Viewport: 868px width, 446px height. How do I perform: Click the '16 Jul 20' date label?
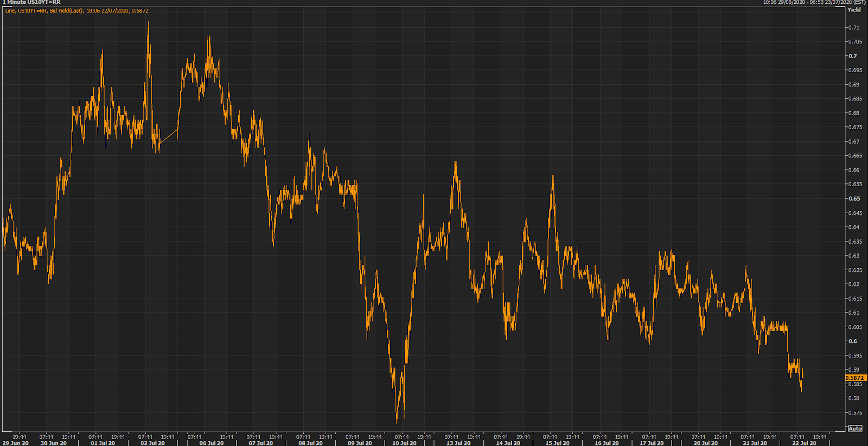607,443
